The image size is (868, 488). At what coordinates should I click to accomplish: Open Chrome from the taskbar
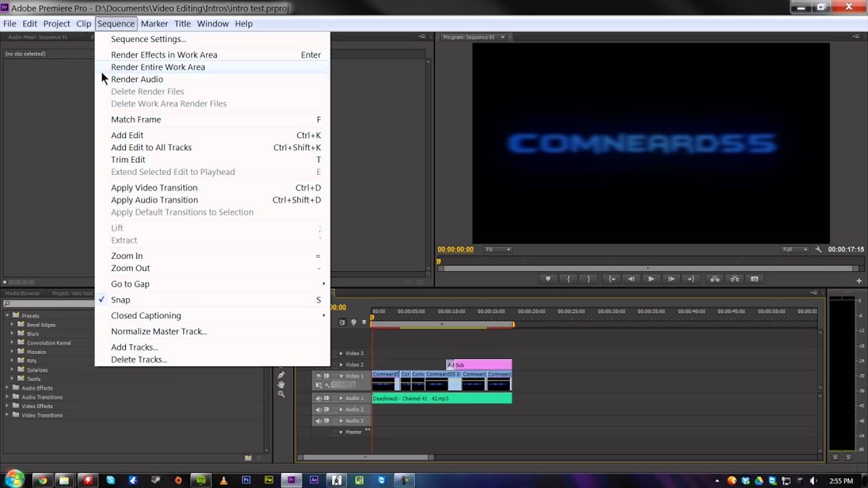(42, 481)
